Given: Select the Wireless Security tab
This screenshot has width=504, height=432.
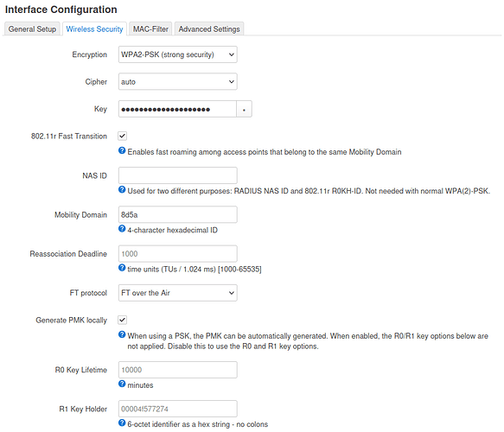Looking at the screenshot, I should point(94,29).
